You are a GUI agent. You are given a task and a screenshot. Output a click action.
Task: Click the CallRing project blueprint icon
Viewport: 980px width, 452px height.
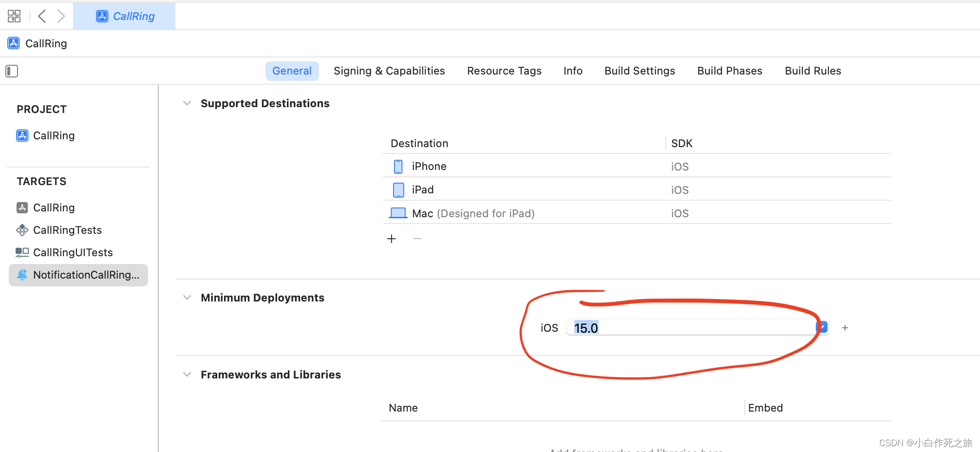[x=22, y=135]
